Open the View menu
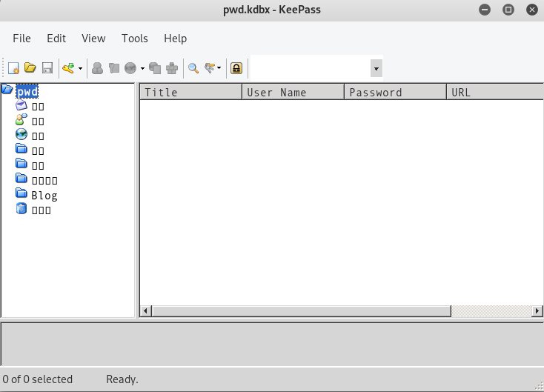 (x=93, y=38)
